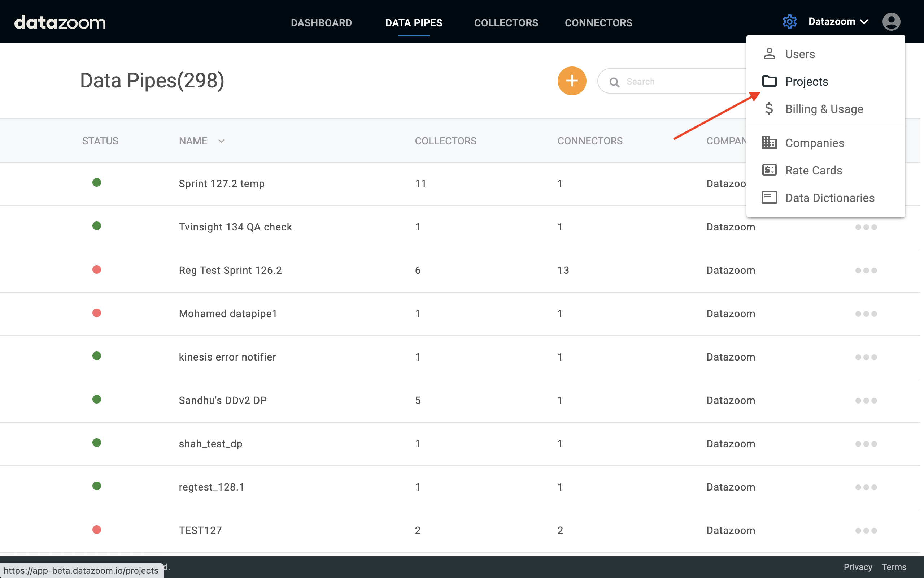The width and height of the screenshot is (924, 578).
Task: Open three-dot menu for kinesis error notifier
Action: [x=866, y=357]
